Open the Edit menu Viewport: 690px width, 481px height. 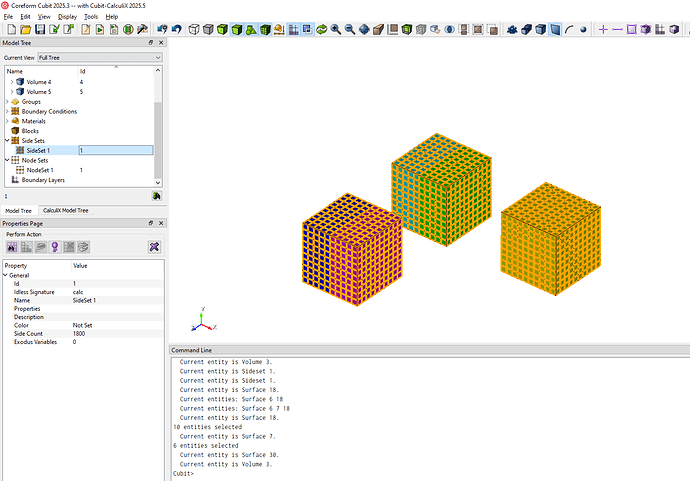(x=26, y=17)
